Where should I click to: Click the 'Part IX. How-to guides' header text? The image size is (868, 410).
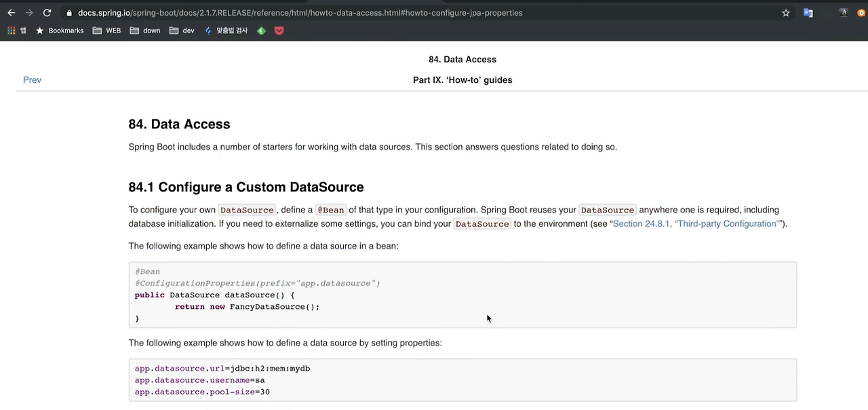coord(462,80)
